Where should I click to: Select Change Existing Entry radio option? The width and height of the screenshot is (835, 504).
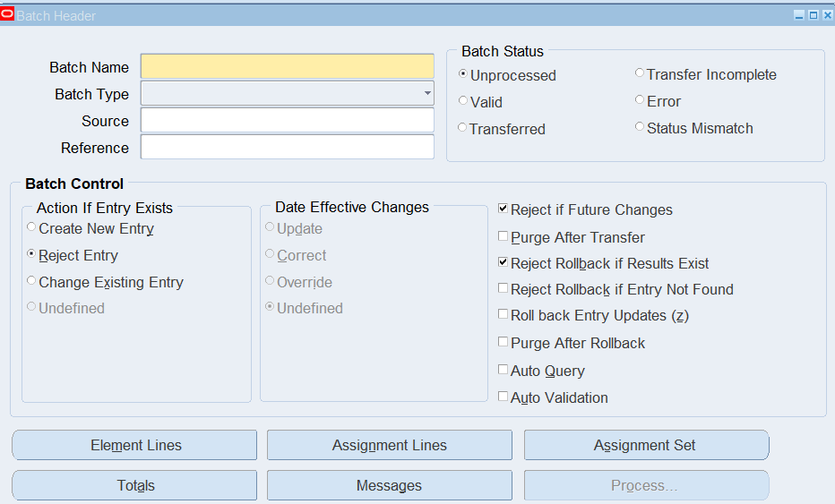tap(32, 281)
